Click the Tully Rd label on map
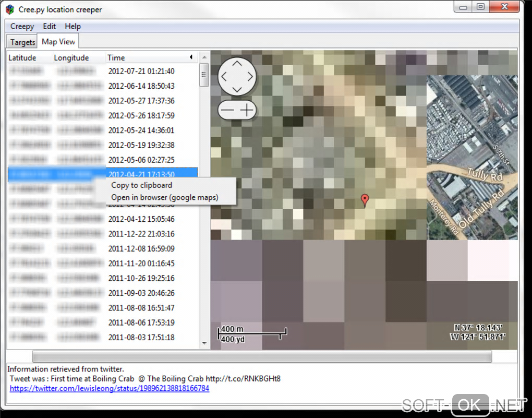The height and width of the screenshot is (418, 532). click(x=485, y=174)
